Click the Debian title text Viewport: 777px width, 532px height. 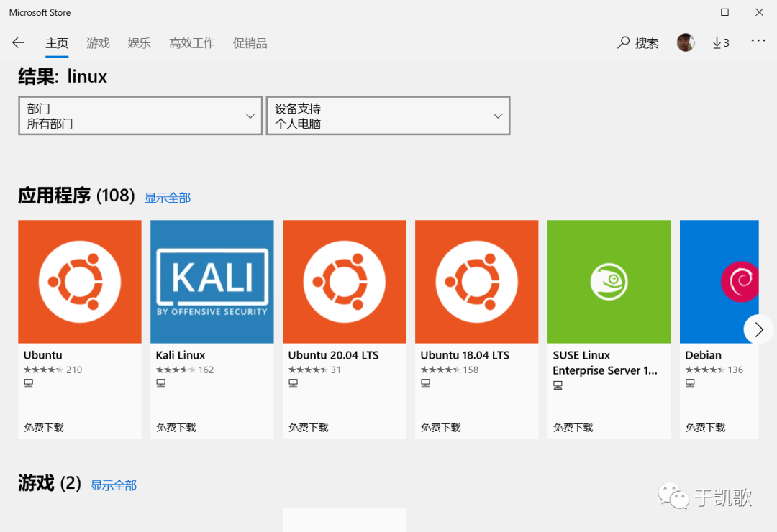pyautogui.click(x=703, y=355)
